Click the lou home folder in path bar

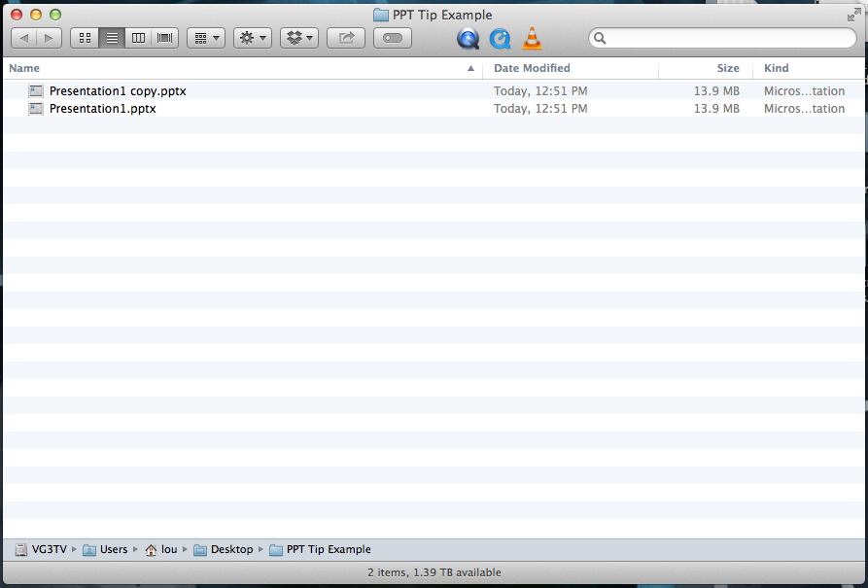coord(161,549)
